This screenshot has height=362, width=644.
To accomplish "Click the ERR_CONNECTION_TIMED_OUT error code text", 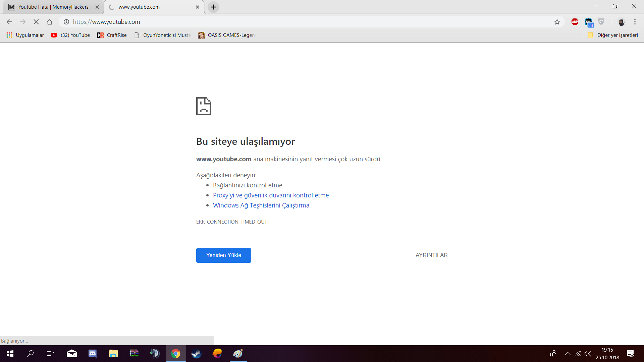I will point(232,222).
